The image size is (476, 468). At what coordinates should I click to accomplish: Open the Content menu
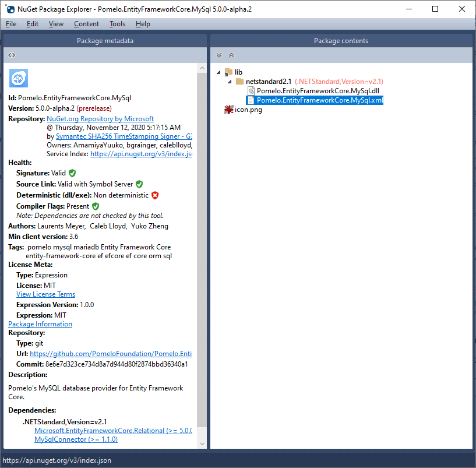[86, 24]
